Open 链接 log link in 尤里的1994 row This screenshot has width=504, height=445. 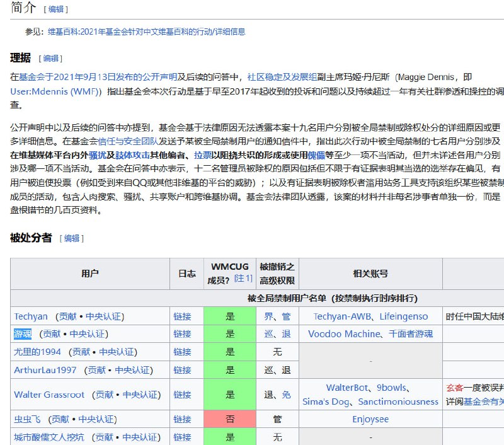pos(182,352)
